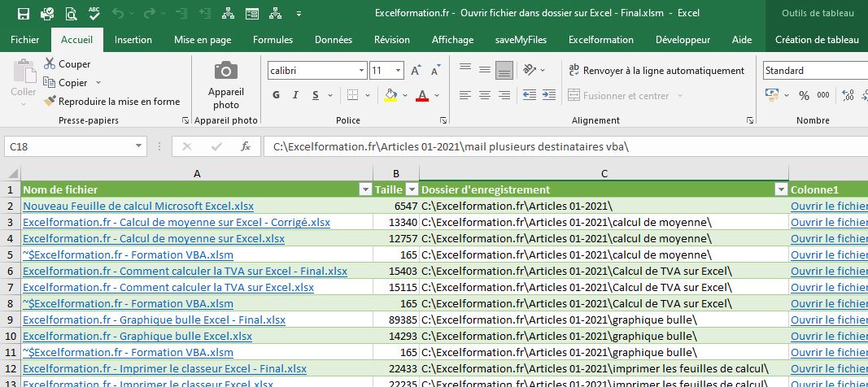Toggle bold G formatting

coord(276,95)
